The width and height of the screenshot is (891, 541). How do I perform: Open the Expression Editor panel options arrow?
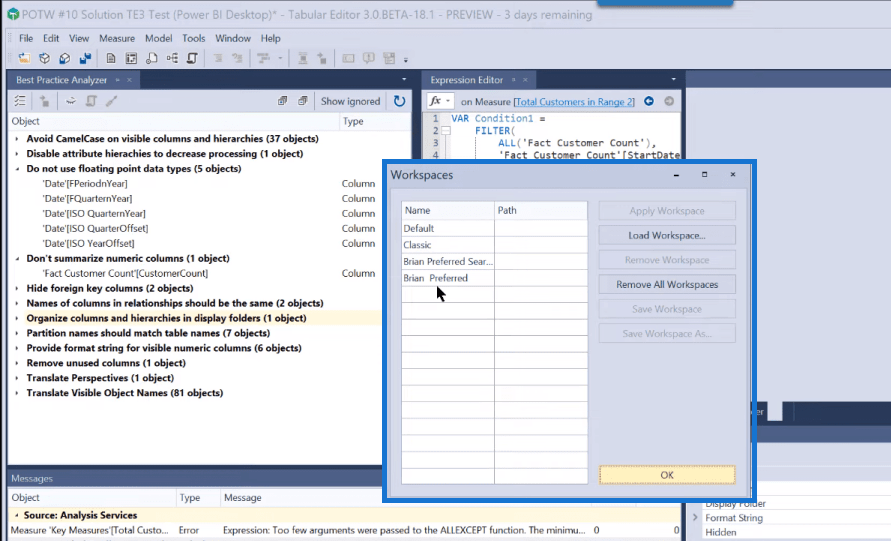click(673, 80)
